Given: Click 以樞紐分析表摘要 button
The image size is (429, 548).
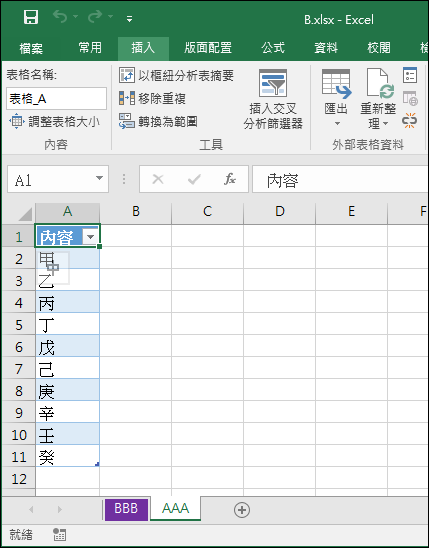Looking at the screenshot, I should tap(176, 75).
